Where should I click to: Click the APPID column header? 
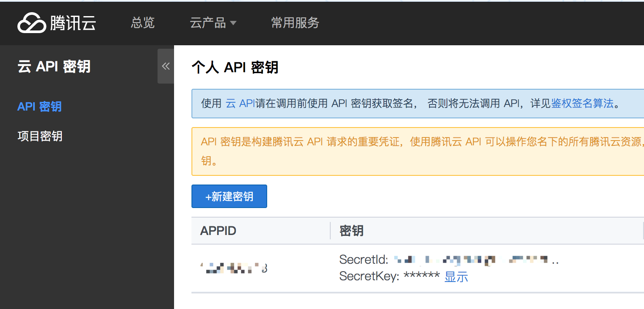[x=218, y=231]
